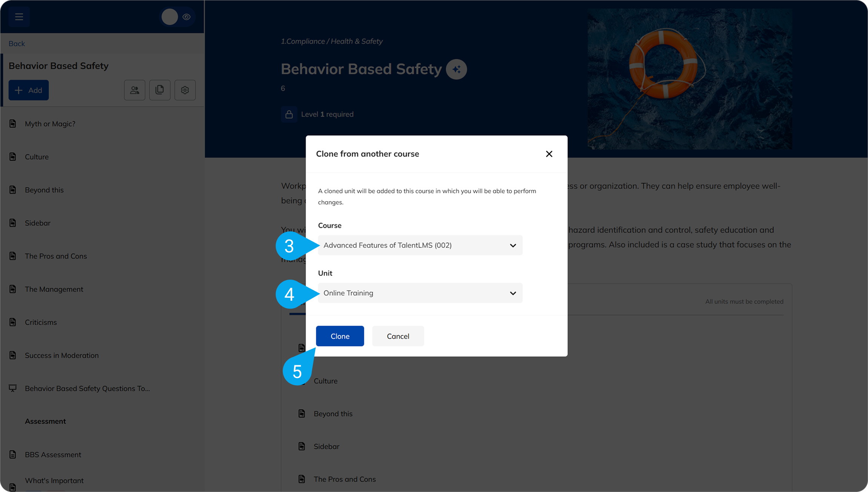Open the hamburger menu icon
Viewport: 868px width, 492px height.
19,17
